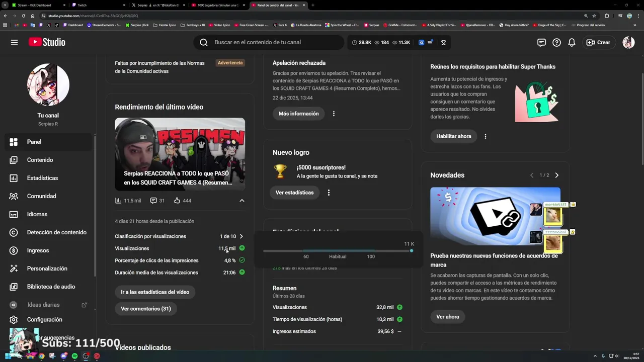Click the channel profile picture in sidebar
Screen dimensions: 644x362
pos(48,84)
